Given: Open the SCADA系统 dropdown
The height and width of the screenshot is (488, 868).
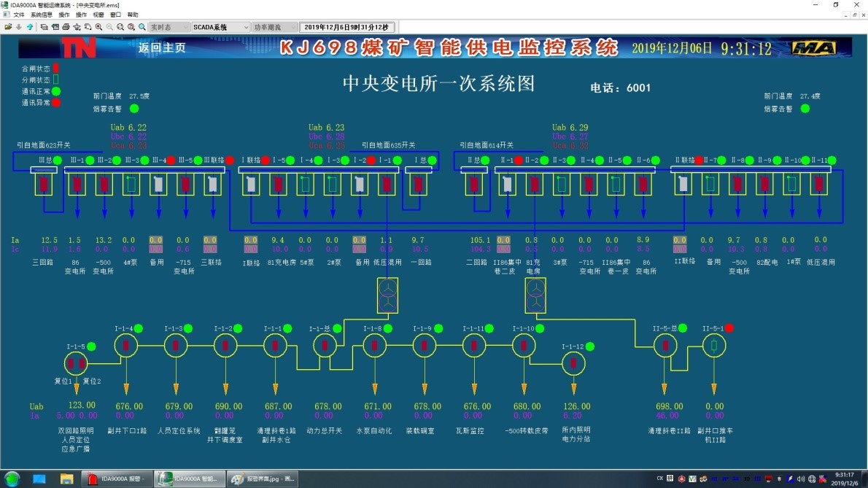Looking at the screenshot, I should click(220, 27).
